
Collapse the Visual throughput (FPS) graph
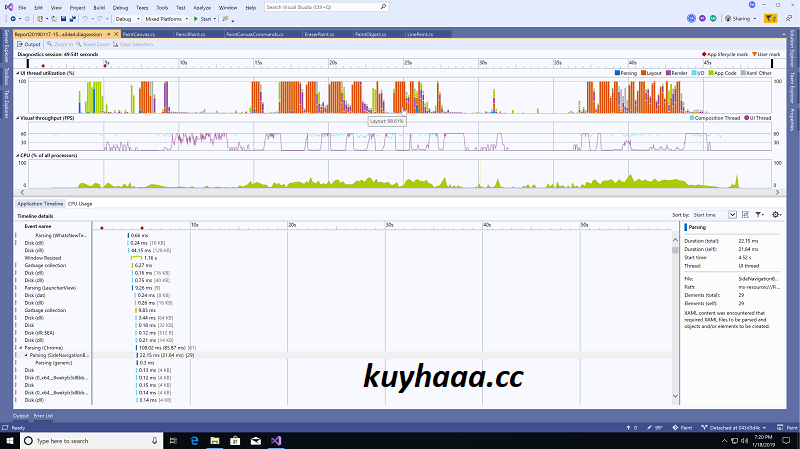[x=18, y=118]
